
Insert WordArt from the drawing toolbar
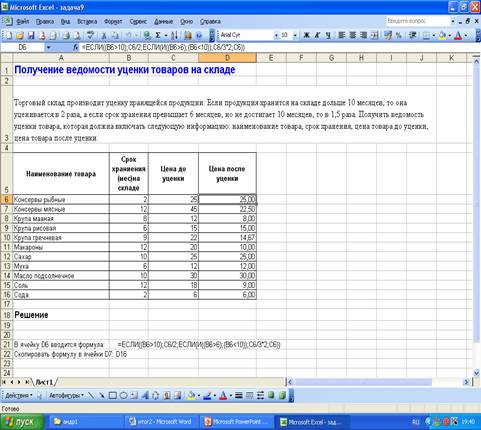click(145, 395)
